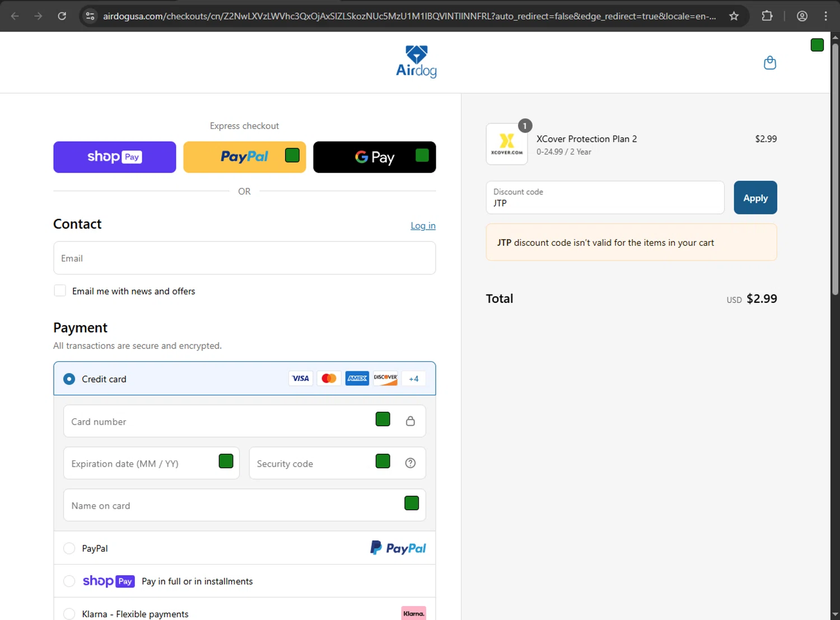Click the Discover card icon
Screen dimensions: 840x620
(385, 379)
